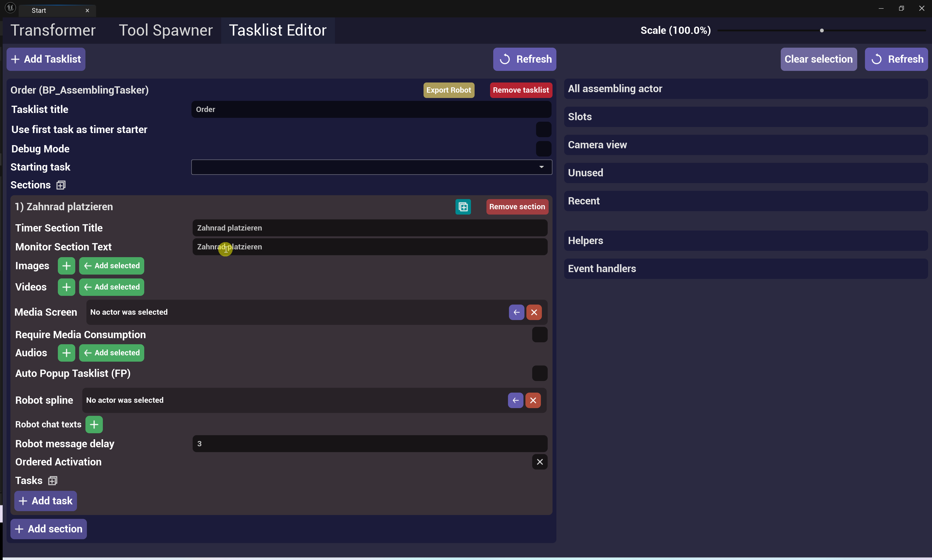Viewport: 932px width, 560px height.
Task: Click the Clear selection button
Action: 818,59
